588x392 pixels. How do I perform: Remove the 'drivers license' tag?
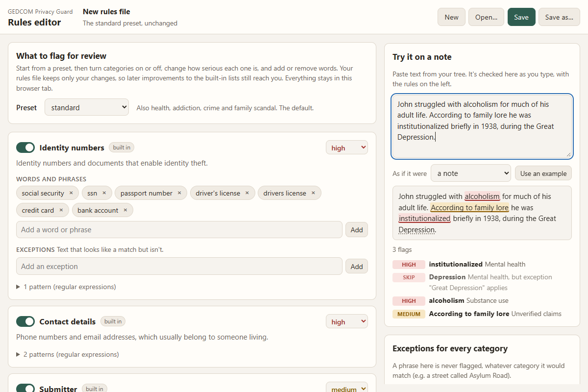pos(313,193)
